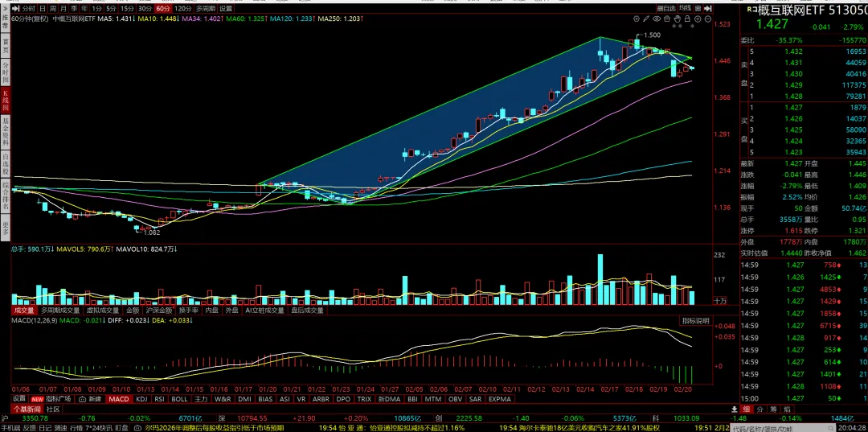
Task: Switch the indicator to KDJ
Action: click(x=141, y=399)
